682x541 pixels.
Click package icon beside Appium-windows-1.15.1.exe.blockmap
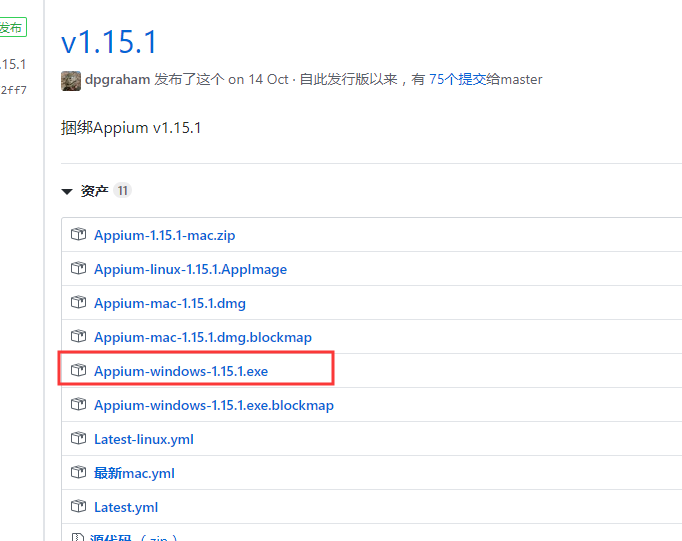pos(78,404)
